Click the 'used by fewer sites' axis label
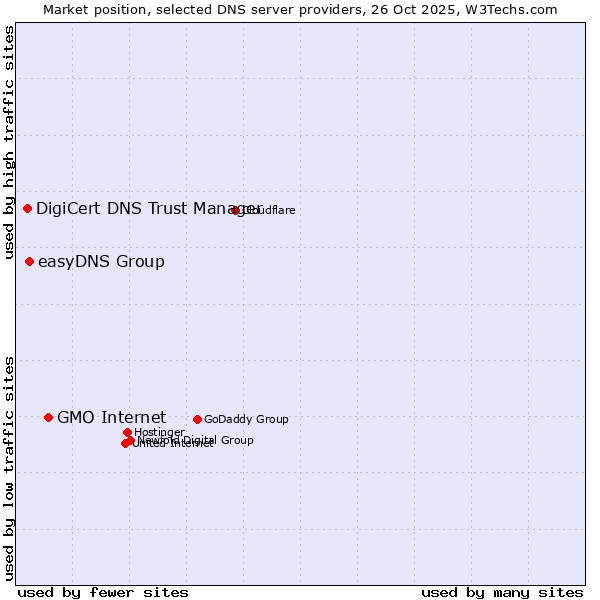This screenshot has height=600, width=600. pyautogui.click(x=103, y=592)
